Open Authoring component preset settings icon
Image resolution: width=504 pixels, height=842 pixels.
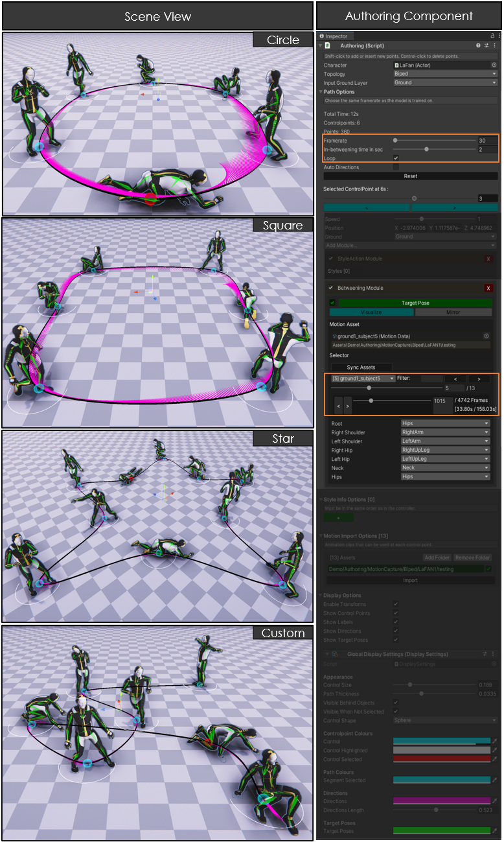[x=486, y=46]
